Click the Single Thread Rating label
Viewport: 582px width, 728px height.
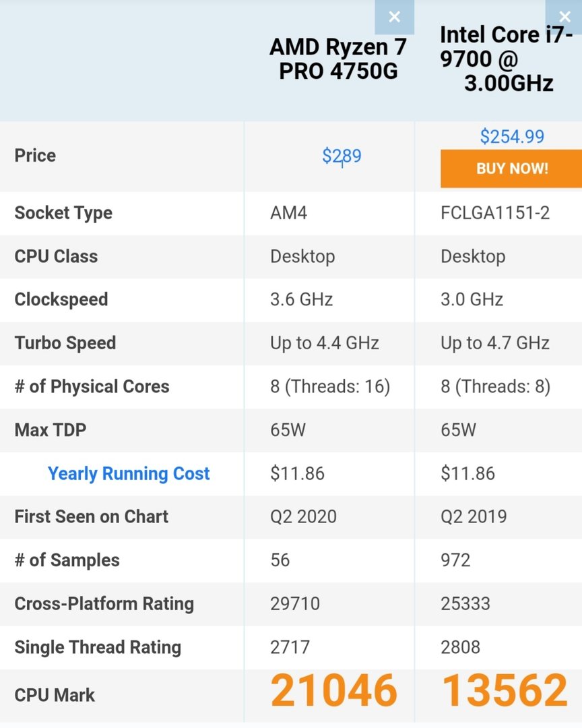tap(97, 647)
